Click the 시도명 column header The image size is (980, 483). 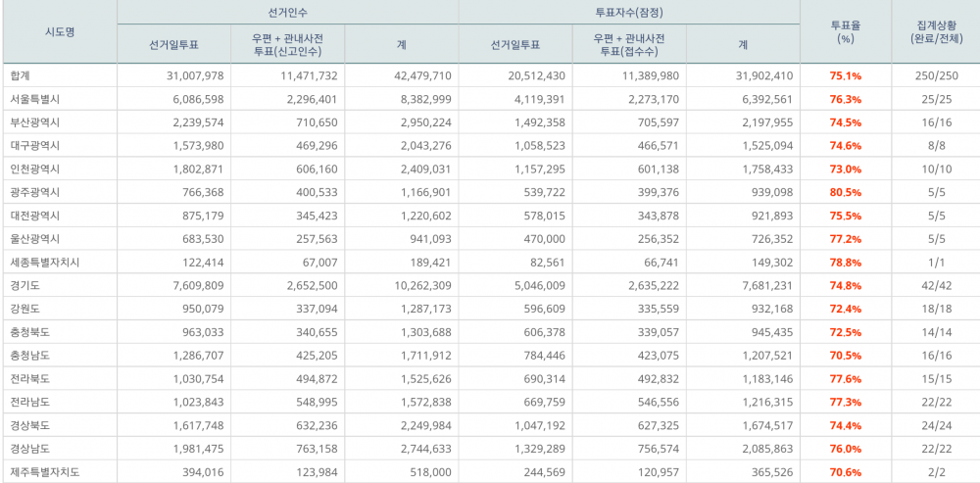pyautogui.click(x=59, y=32)
